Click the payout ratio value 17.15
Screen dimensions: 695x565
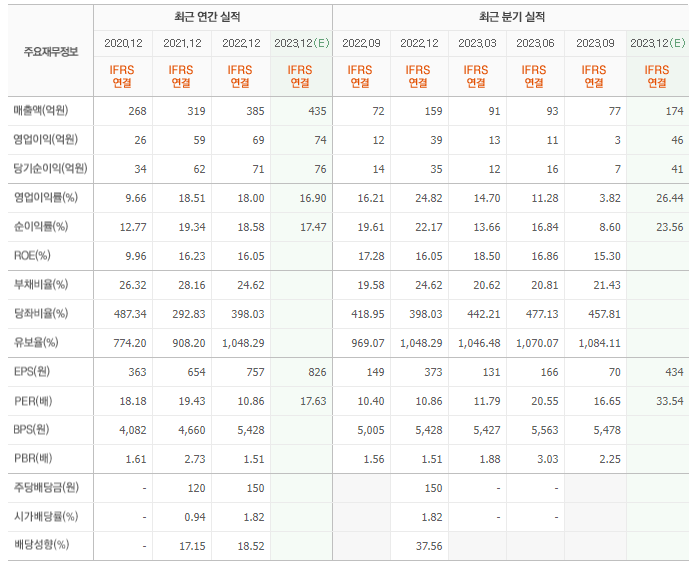[x=192, y=546]
